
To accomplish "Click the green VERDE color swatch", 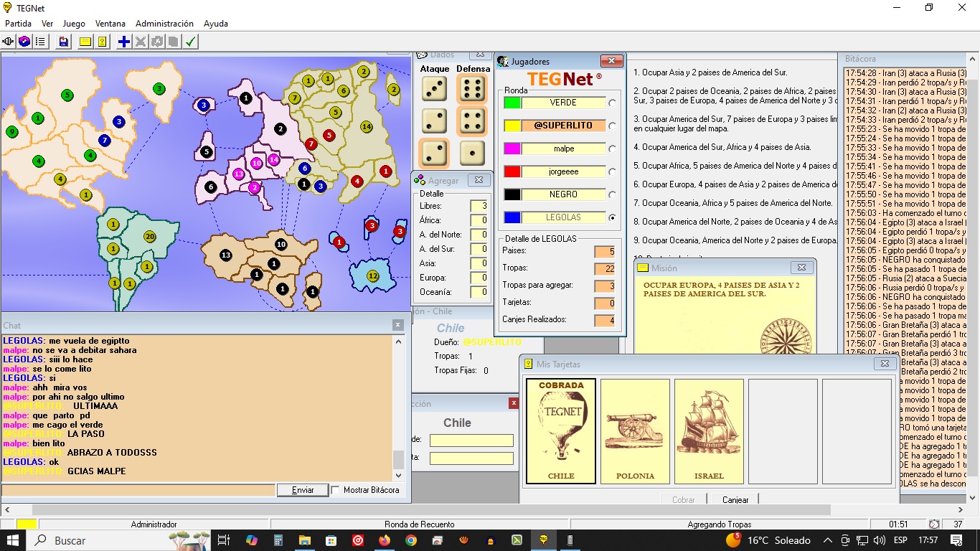I will click(x=512, y=103).
